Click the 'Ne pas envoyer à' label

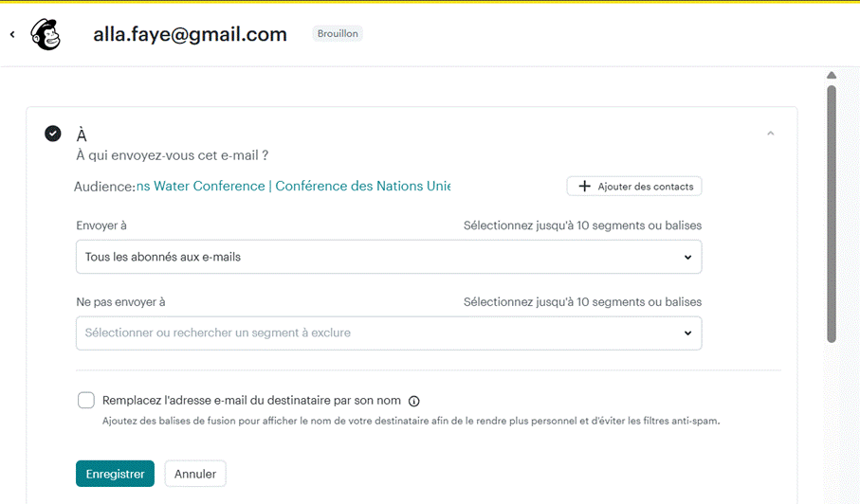(x=120, y=302)
